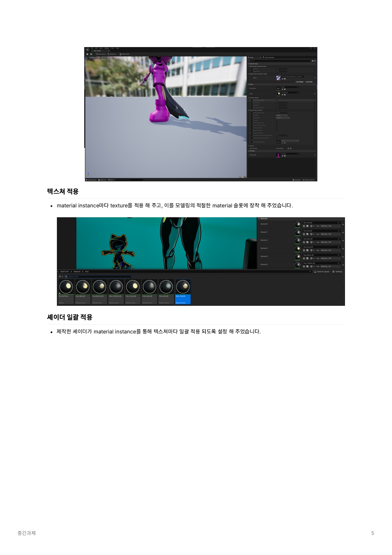Click the Unreal Engine logo icon
The height and width of the screenshot is (555, 392).
[x=87, y=49]
